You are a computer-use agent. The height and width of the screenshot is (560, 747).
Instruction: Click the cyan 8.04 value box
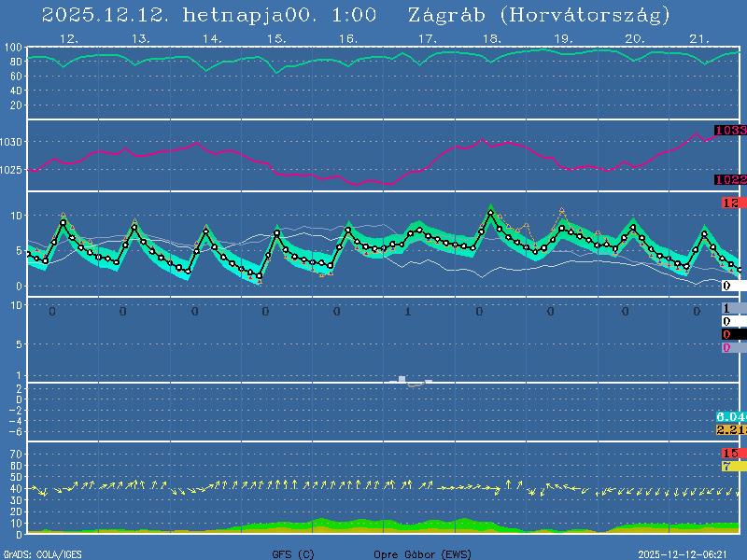pos(730,416)
